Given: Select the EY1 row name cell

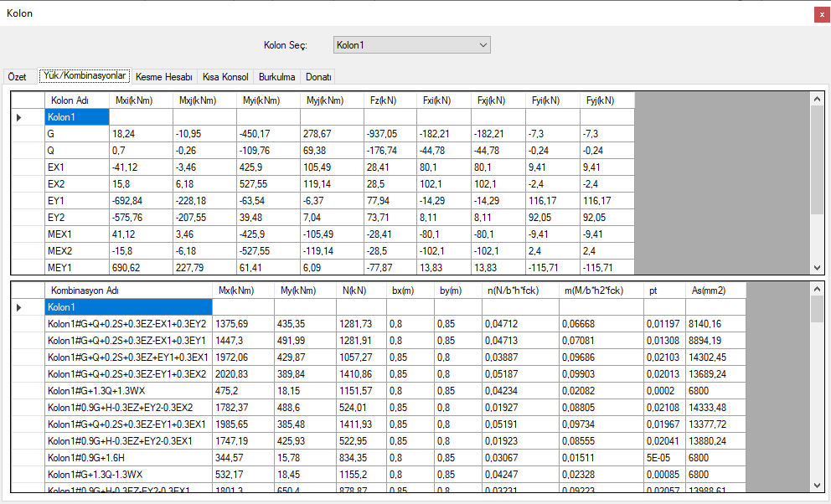Looking at the screenshot, I should (x=77, y=201).
